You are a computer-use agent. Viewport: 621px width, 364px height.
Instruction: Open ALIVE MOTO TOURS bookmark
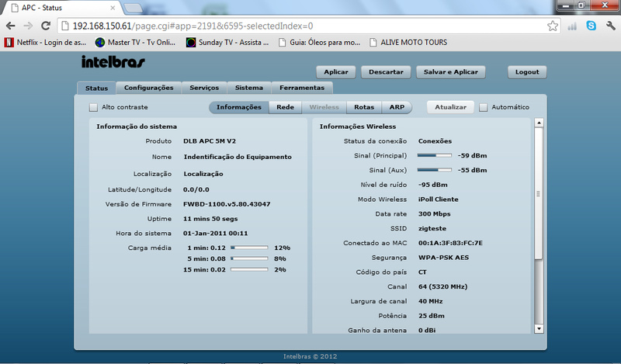coord(408,43)
